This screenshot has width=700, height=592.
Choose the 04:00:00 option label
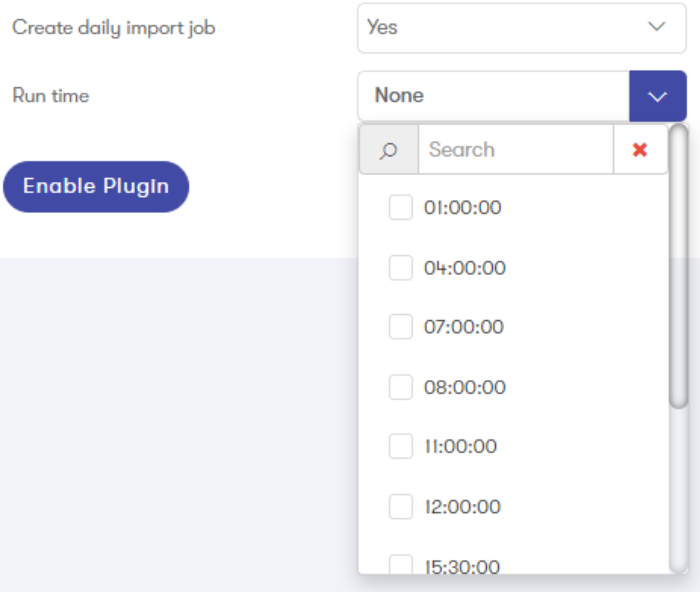coord(465,268)
